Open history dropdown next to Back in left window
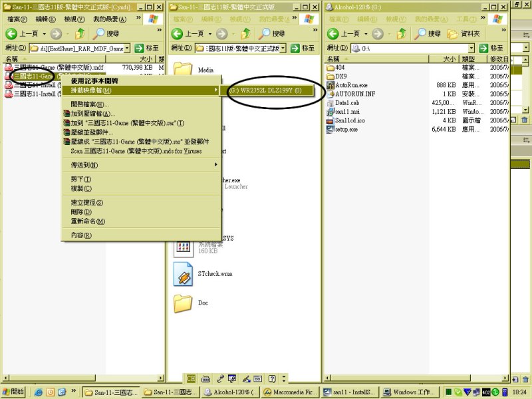 [44, 34]
